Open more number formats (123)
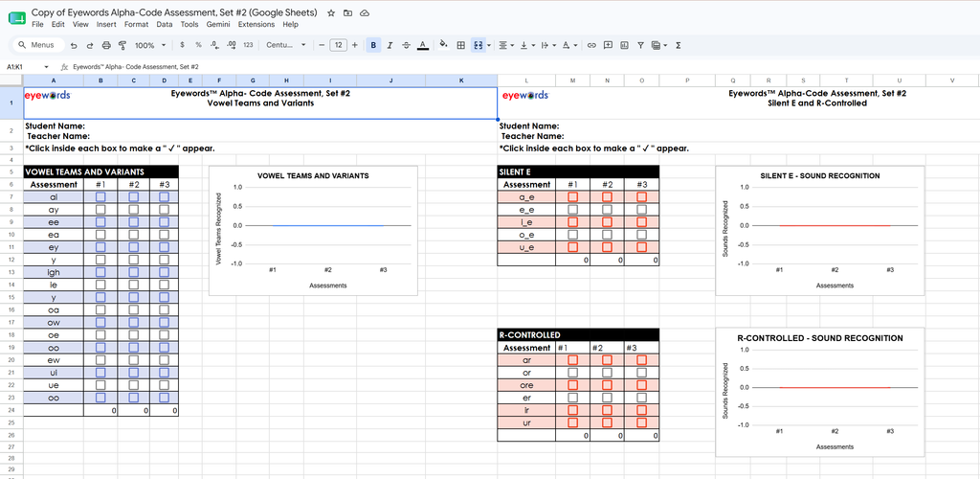Screen dimensions: 980x479 point(248,45)
